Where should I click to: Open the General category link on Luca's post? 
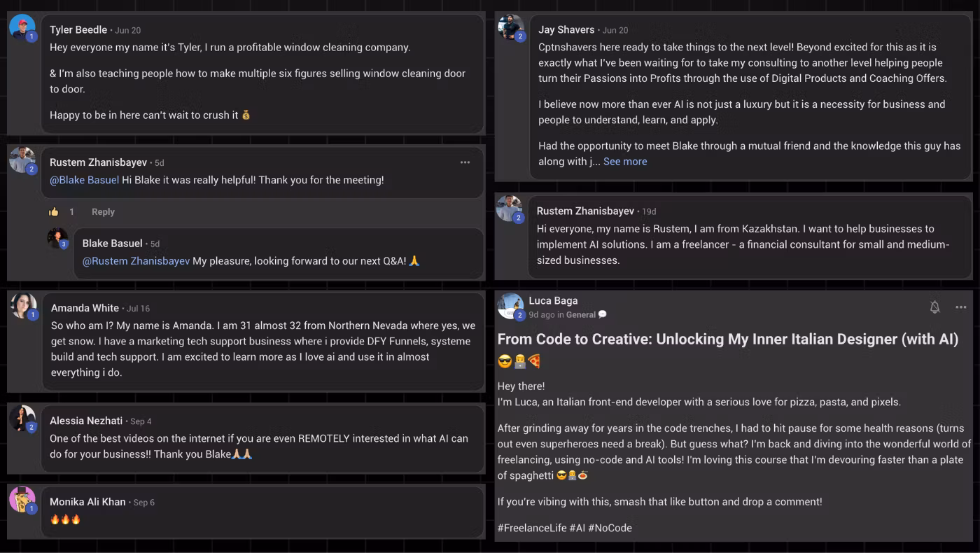[x=581, y=315]
